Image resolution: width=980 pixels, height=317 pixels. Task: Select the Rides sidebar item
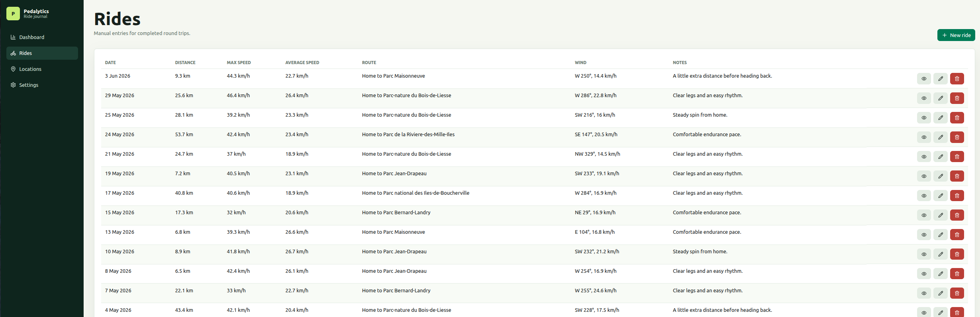[x=42, y=53]
